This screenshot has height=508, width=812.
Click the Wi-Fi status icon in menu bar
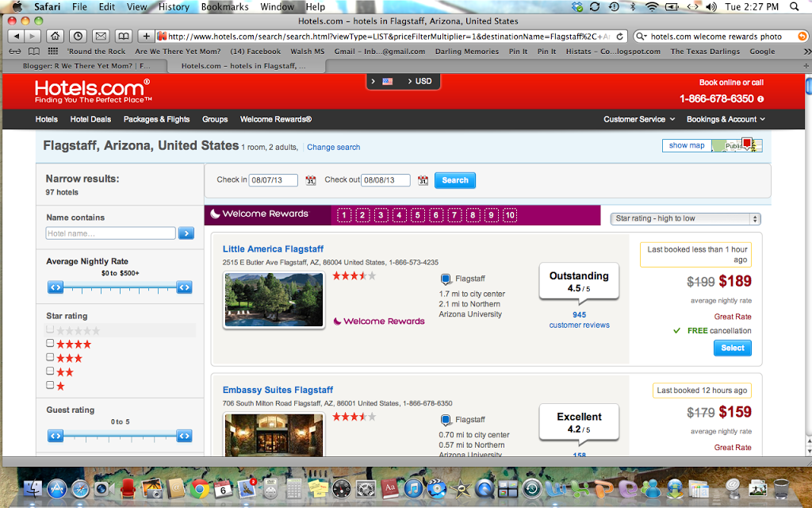point(652,6)
